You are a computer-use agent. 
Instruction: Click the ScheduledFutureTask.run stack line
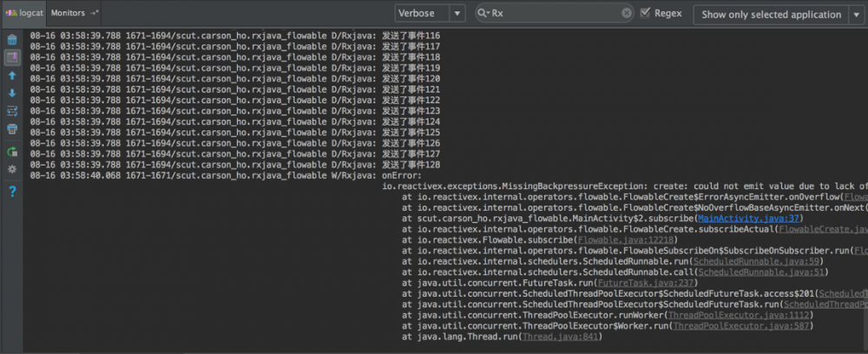635,305
